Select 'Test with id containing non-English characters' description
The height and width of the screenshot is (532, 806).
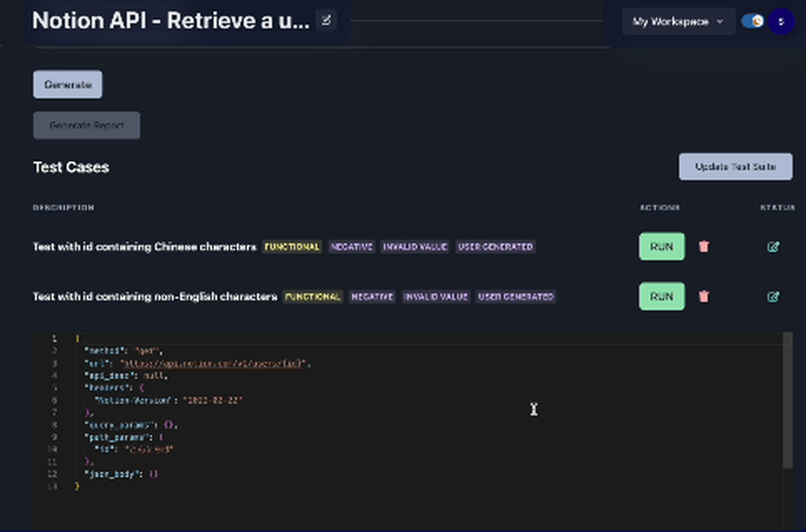155,297
